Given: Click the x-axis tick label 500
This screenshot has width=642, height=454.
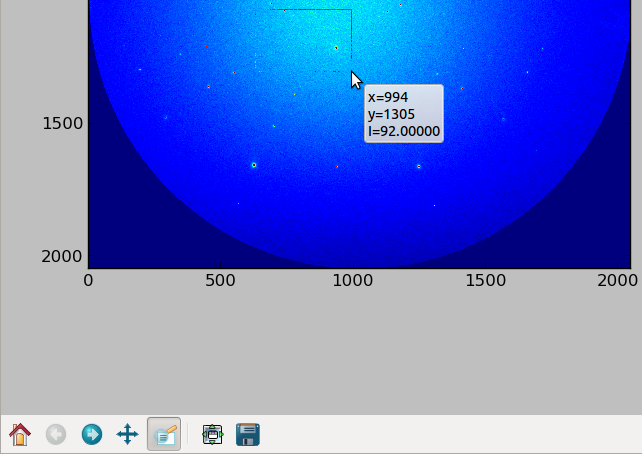Looking at the screenshot, I should pyautogui.click(x=220, y=281).
